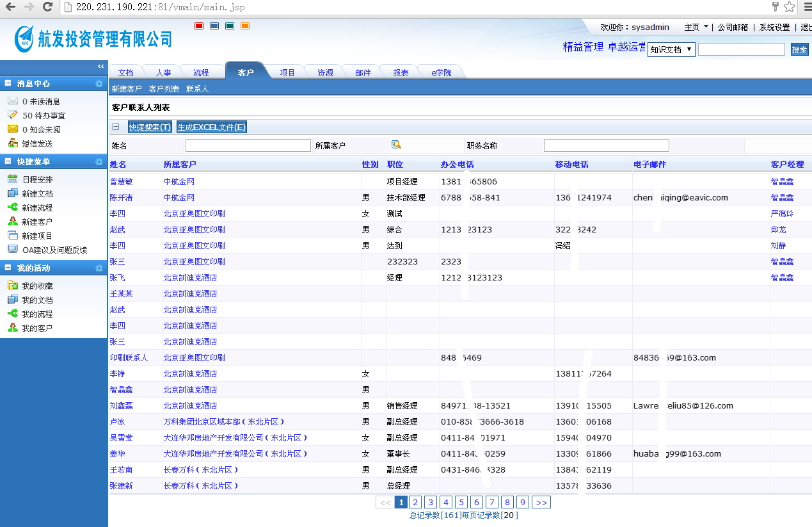Viewport: 812px width, 527px height.
Task: Collapse the quick search panel minus box
Action: [115, 127]
